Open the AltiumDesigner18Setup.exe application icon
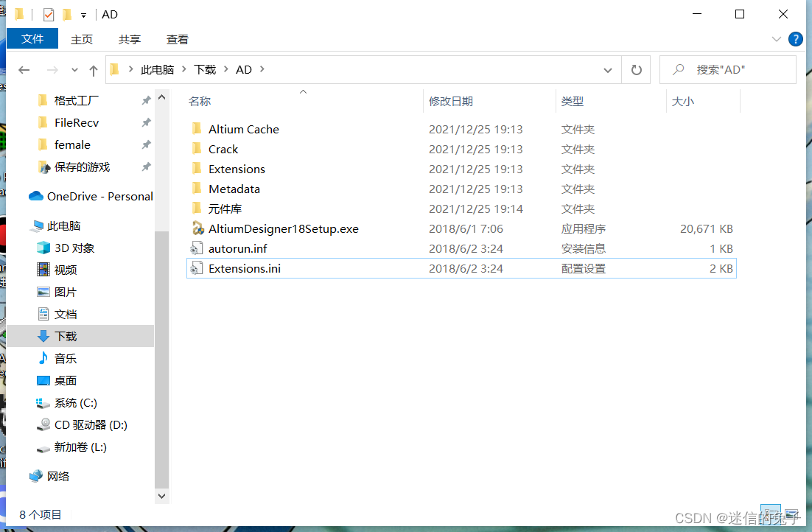The image size is (812, 532). click(x=197, y=228)
